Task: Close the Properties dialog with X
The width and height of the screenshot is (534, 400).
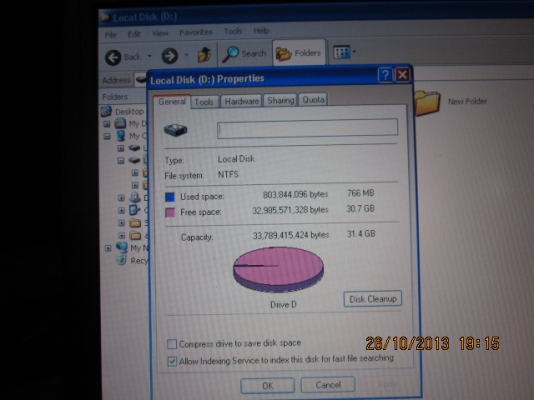Action: [402, 75]
